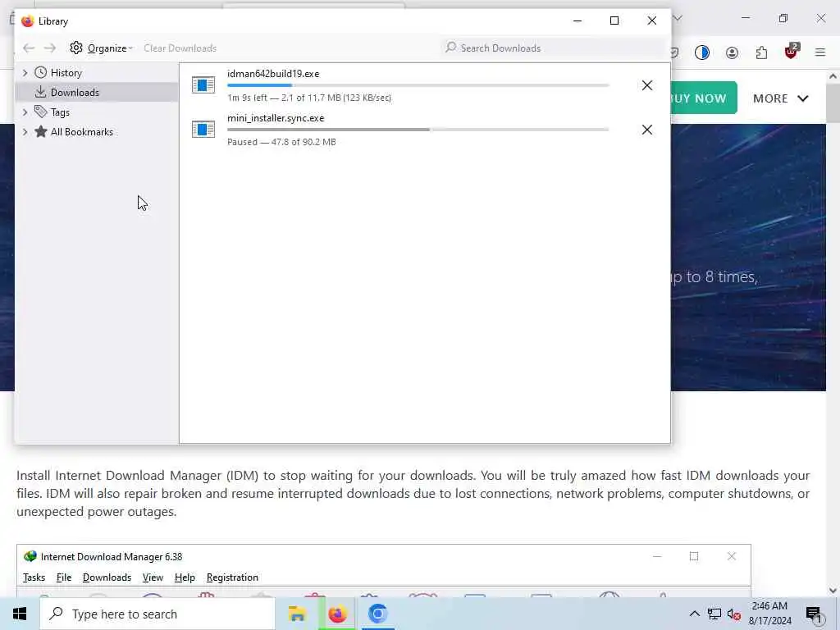Click the mini_installer.sync.exe file icon
The width and height of the screenshot is (840, 630).
click(203, 129)
